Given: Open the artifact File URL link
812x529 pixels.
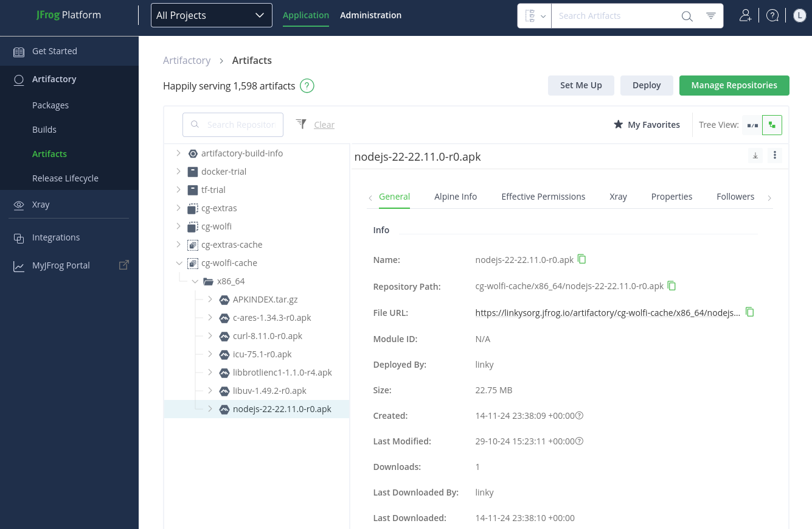Looking at the screenshot, I should coord(607,313).
